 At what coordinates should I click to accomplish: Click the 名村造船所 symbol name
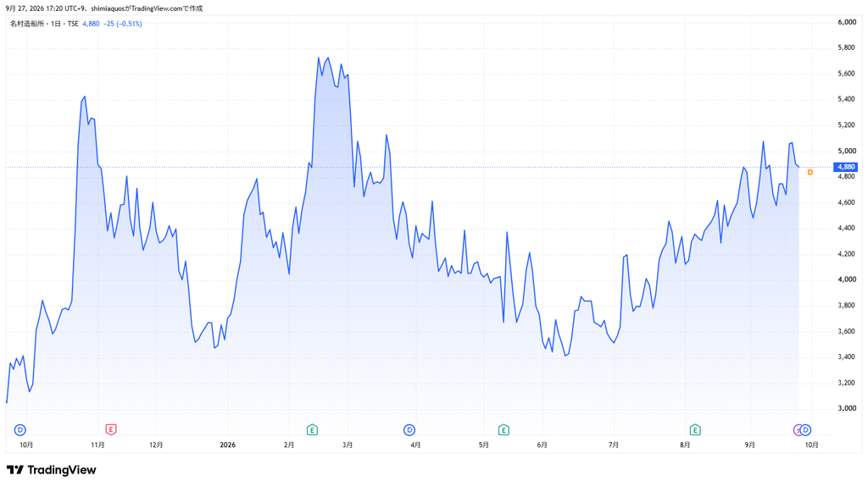click(27, 24)
